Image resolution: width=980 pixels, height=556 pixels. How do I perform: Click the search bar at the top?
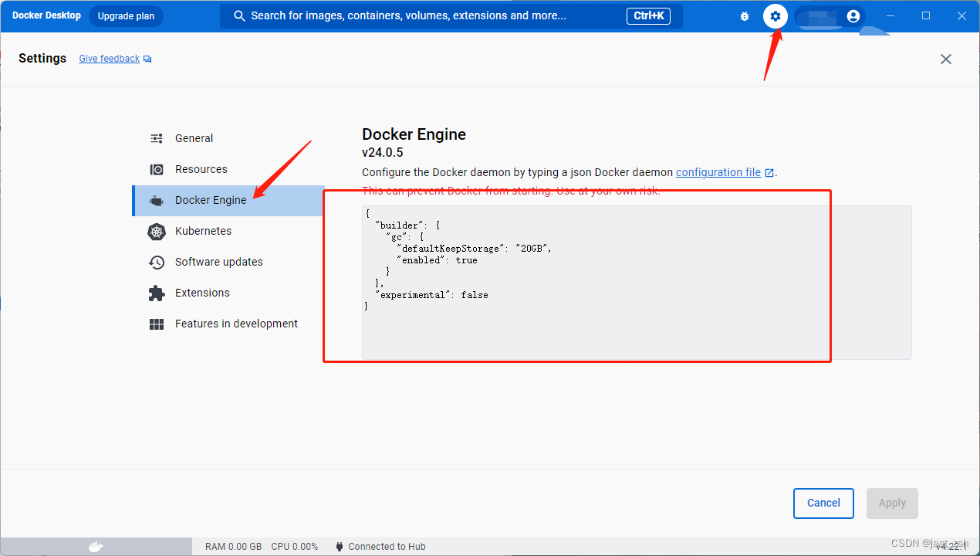pyautogui.click(x=451, y=15)
